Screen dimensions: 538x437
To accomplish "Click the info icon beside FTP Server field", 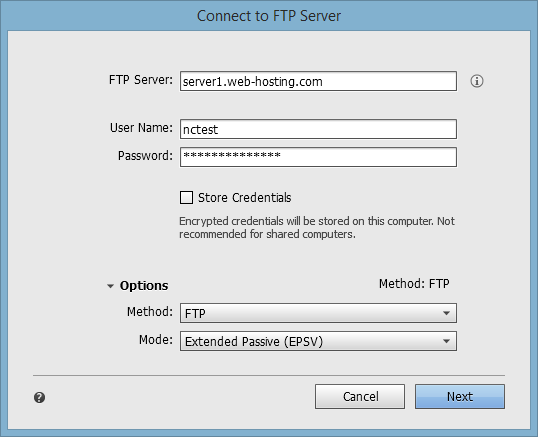I will coord(477,81).
